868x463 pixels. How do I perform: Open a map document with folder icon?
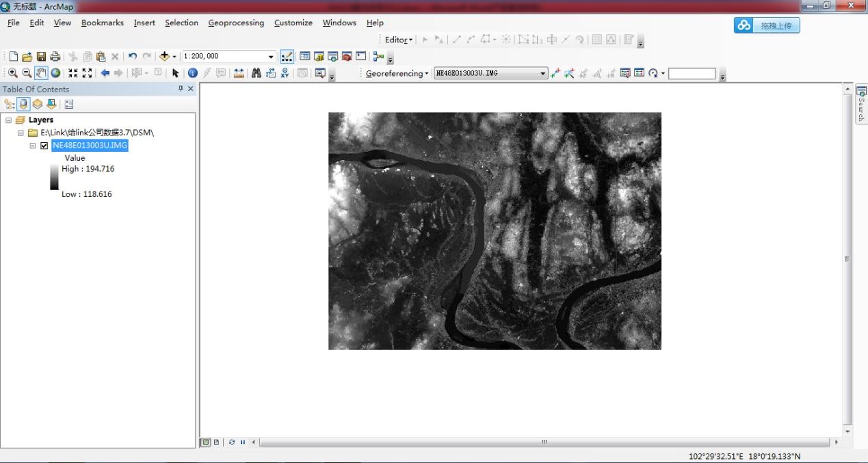click(x=27, y=57)
